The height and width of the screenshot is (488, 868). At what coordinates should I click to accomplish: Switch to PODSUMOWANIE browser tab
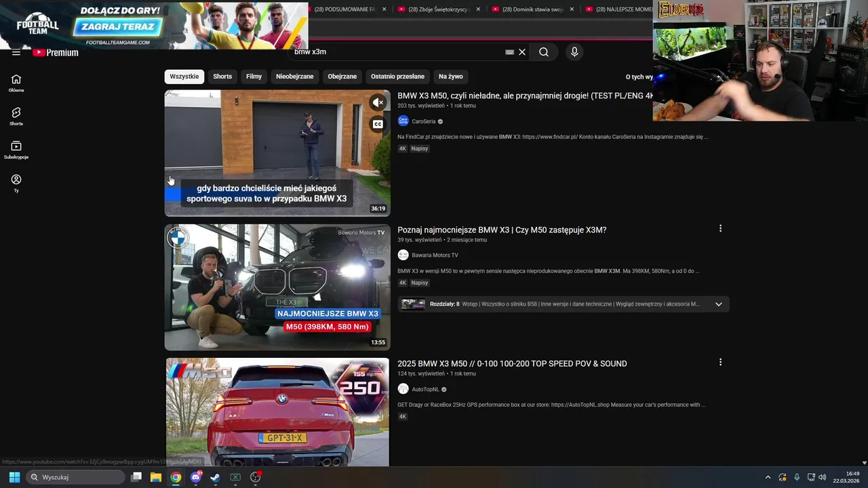344,9
